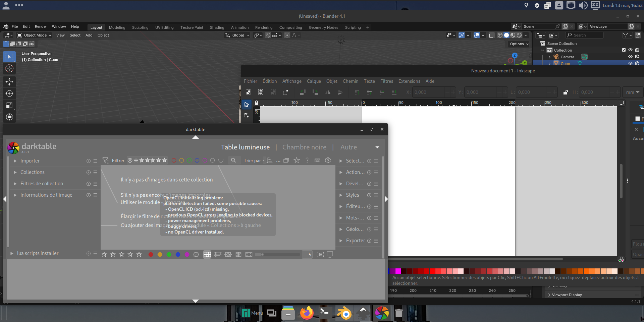Apply green color label in darktable bottom bar
Image resolution: width=644 pixels, height=322 pixels.
tap(169, 255)
